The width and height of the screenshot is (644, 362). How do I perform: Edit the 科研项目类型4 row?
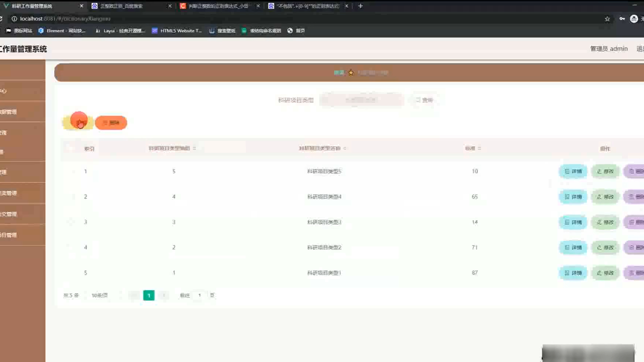(x=605, y=197)
